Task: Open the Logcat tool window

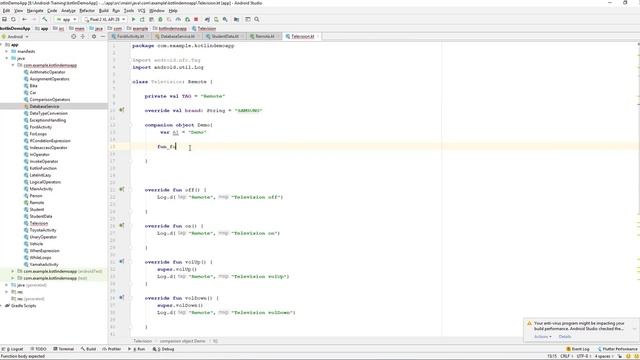Action: (x=13, y=349)
